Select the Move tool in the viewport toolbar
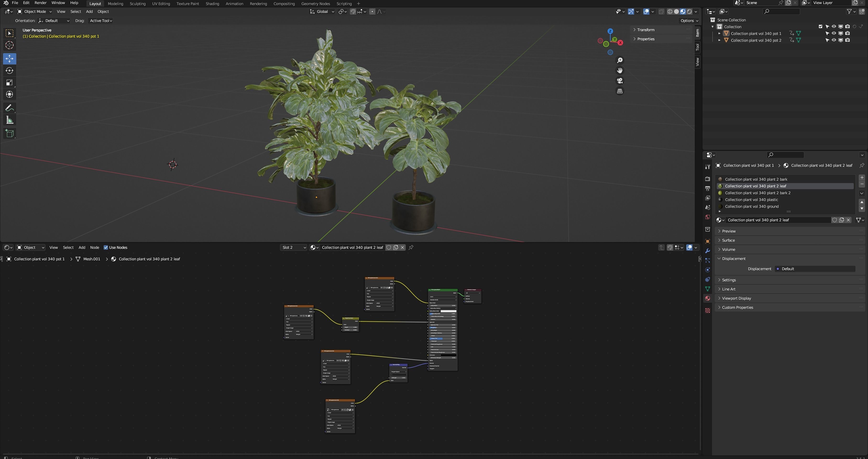This screenshot has height=459, width=868. (x=9, y=59)
